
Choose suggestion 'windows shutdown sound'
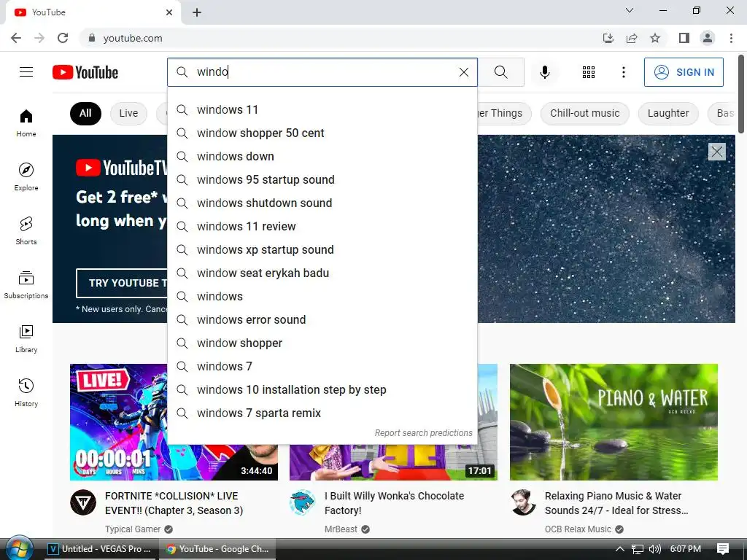(x=322, y=203)
